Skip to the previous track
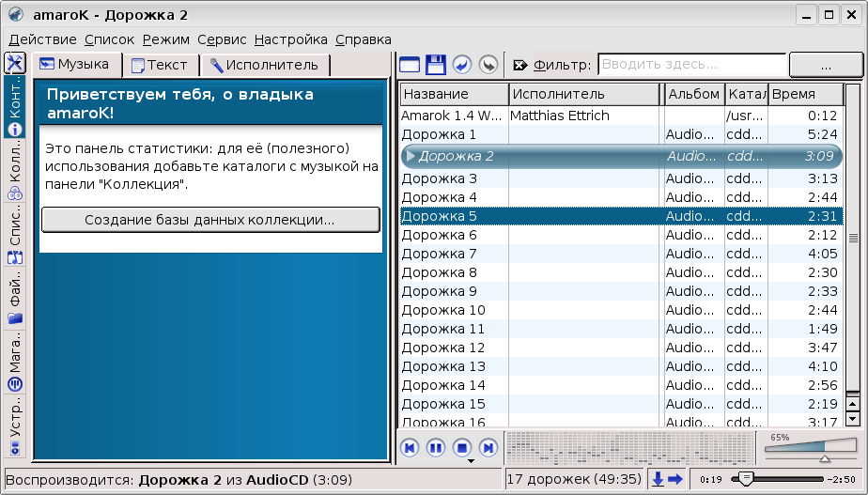The height and width of the screenshot is (495, 868). click(x=410, y=447)
